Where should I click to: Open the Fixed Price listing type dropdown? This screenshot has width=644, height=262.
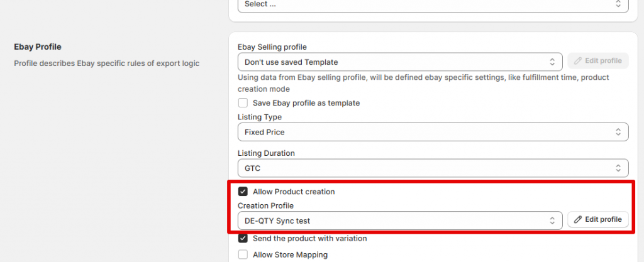click(x=428, y=132)
